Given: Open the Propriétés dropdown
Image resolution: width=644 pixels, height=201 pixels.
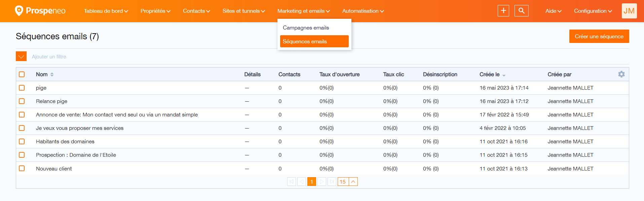Looking at the screenshot, I should coord(155,11).
